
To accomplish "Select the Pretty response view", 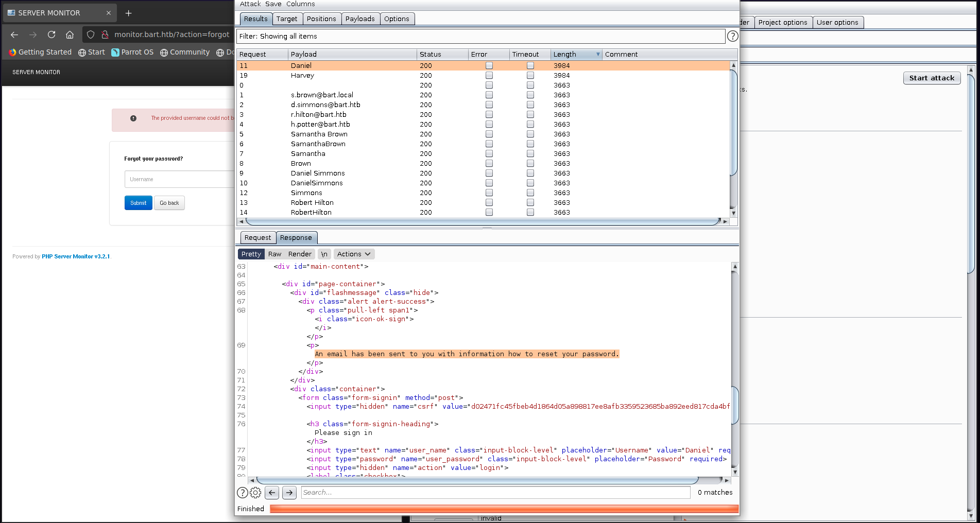I will 251,254.
